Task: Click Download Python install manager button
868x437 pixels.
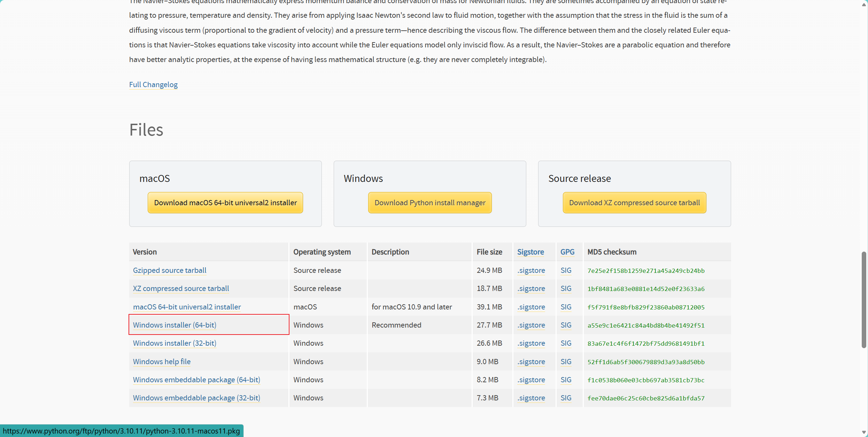Action: pyautogui.click(x=429, y=202)
